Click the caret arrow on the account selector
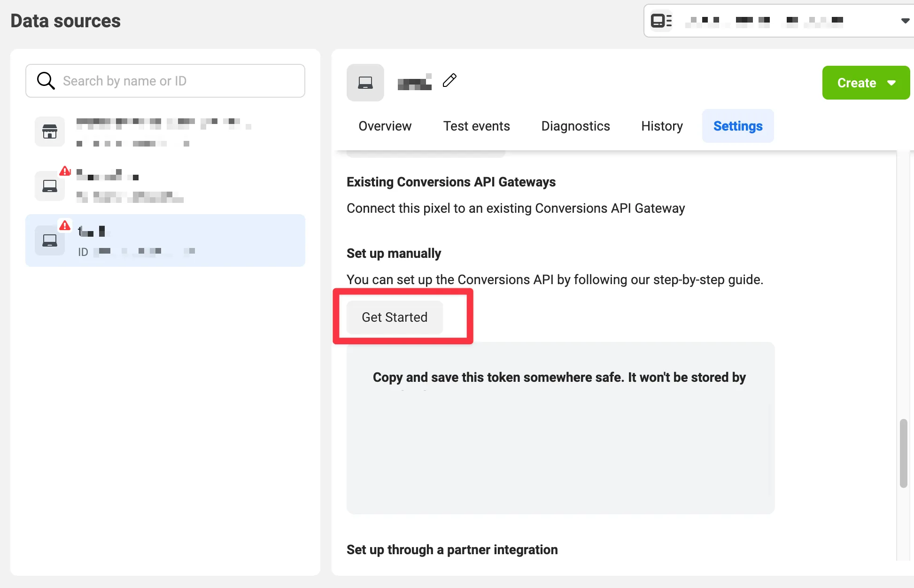Screen dimensions: 914x588 905,21
